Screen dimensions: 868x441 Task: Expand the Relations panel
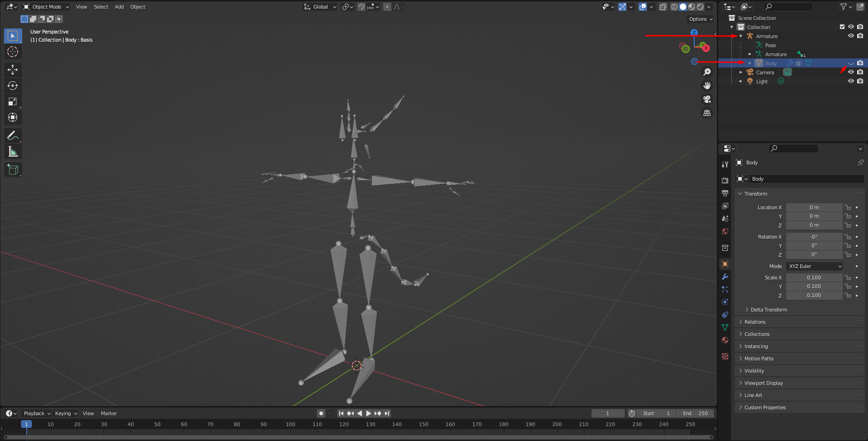pyautogui.click(x=800, y=322)
